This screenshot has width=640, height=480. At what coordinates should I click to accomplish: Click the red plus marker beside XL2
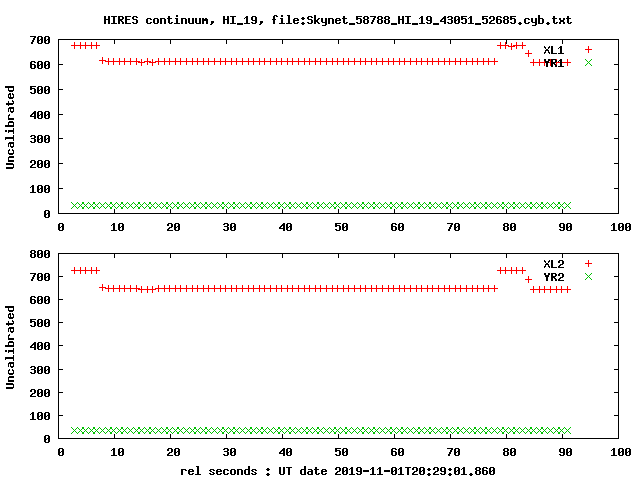click(588, 263)
